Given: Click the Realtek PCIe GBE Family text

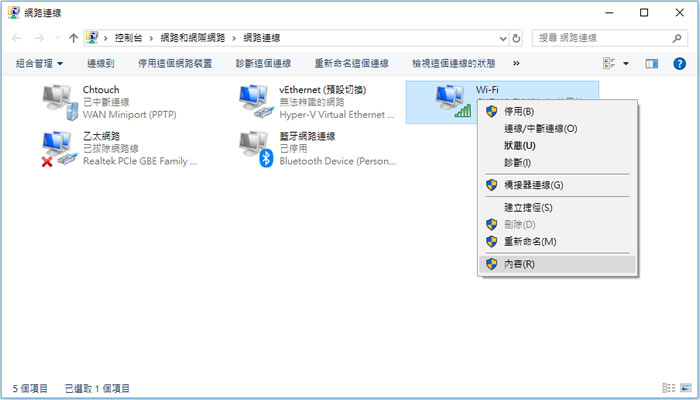Looking at the screenshot, I should pos(140,161).
